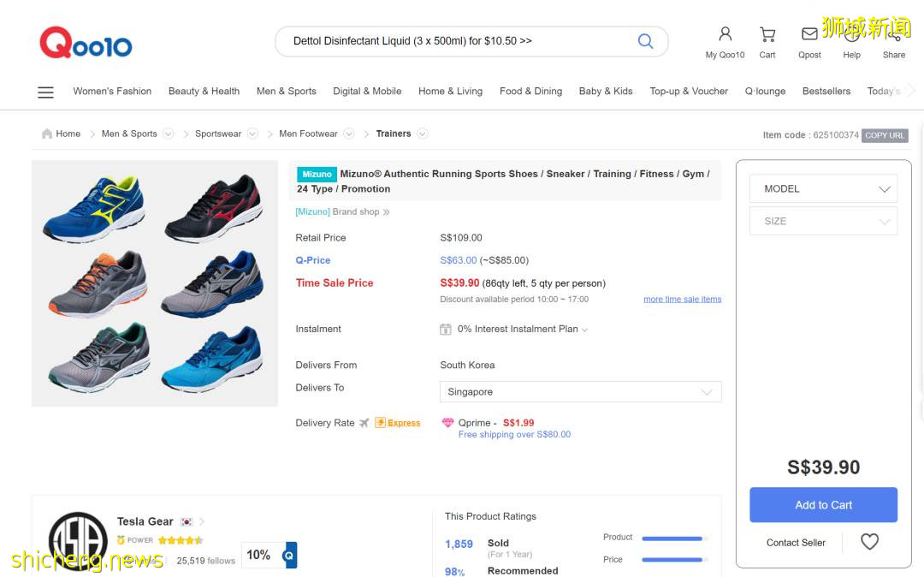Click the Add to Cart button

(823, 505)
